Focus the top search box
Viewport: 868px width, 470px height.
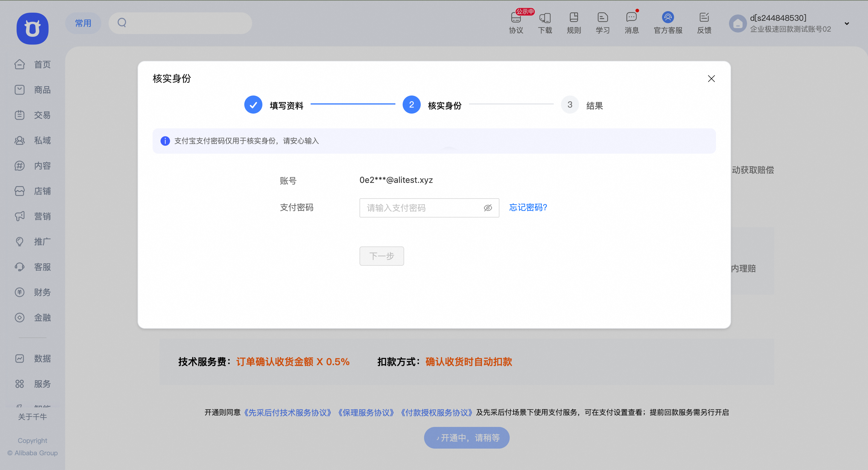pos(180,23)
